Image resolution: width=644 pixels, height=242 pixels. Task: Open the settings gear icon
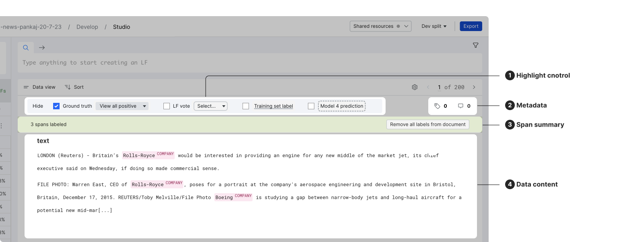click(x=415, y=87)
